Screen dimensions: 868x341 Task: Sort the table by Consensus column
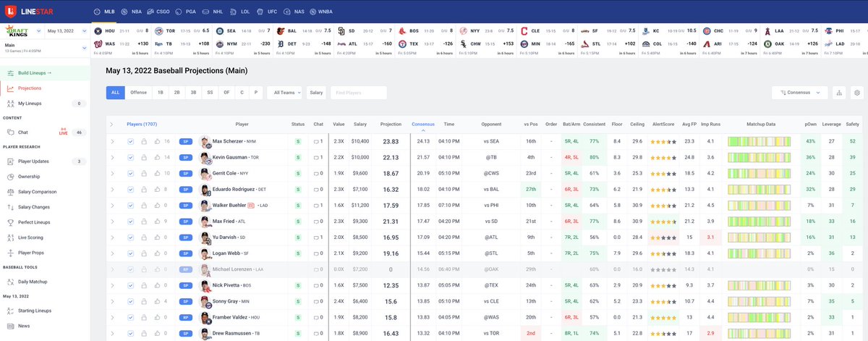pos(423,124)
